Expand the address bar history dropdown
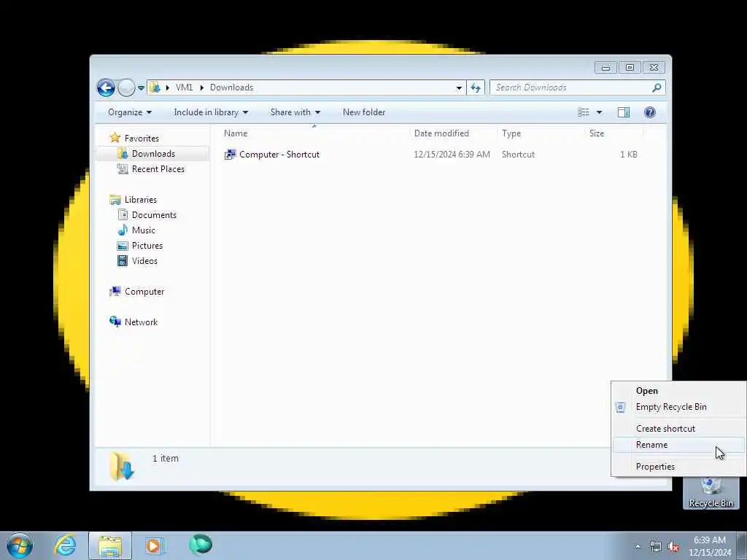 [x=459, y=87]
